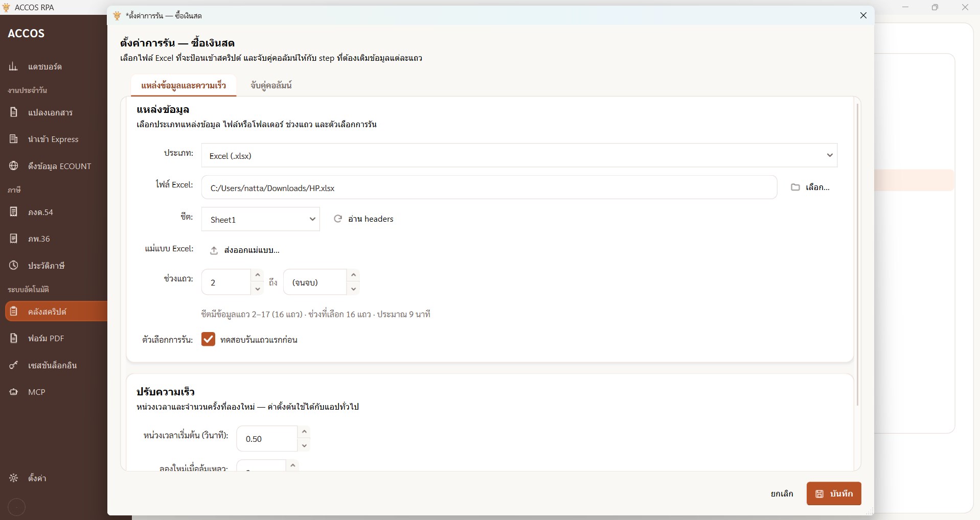Switch to แหล่งข้อมูลและความเร็ว tab
Screen dimensions: 980x520
tap(184, 85)
